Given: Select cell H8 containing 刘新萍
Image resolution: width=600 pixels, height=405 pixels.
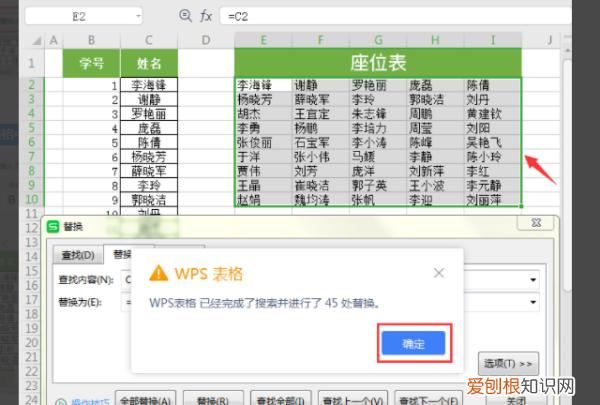Looking at the screenshot, I should 435,171.
